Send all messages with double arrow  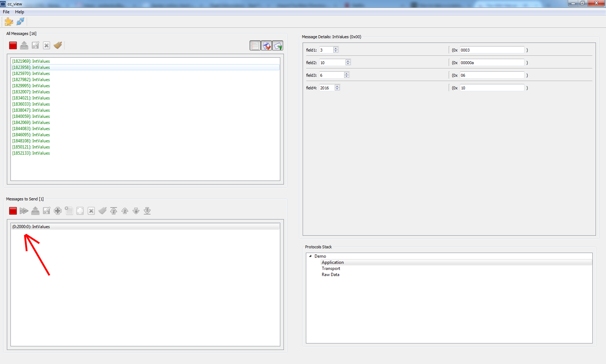24,211
